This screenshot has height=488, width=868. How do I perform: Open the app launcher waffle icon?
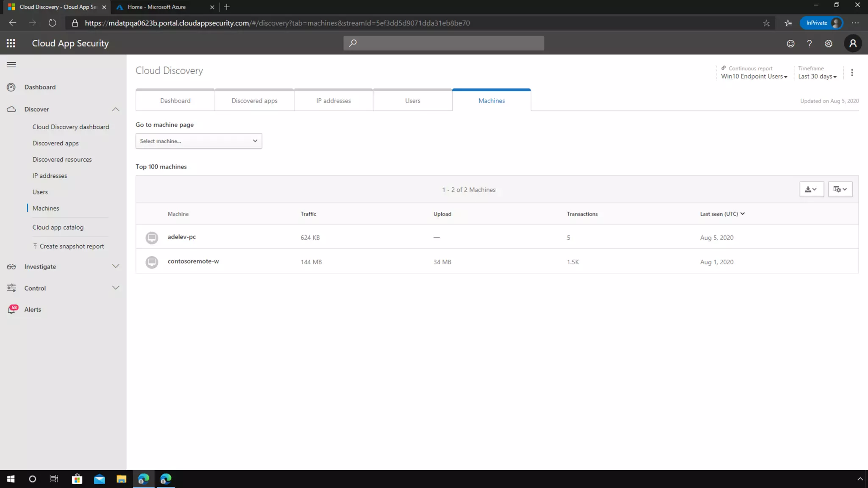pos(11,43)
